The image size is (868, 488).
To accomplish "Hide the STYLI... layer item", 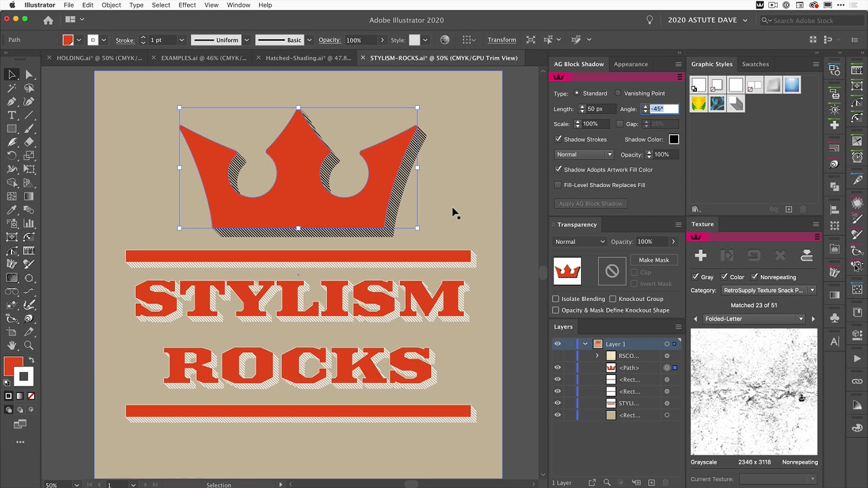I will click(557, 403).
